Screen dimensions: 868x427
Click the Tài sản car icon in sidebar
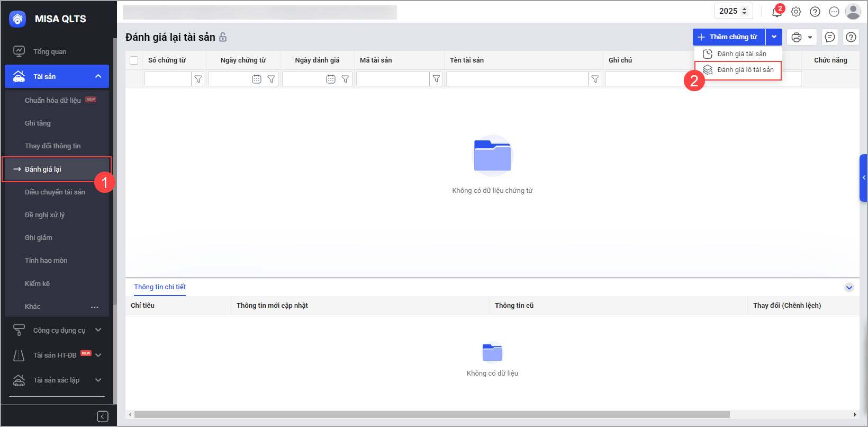pos(19,76)
